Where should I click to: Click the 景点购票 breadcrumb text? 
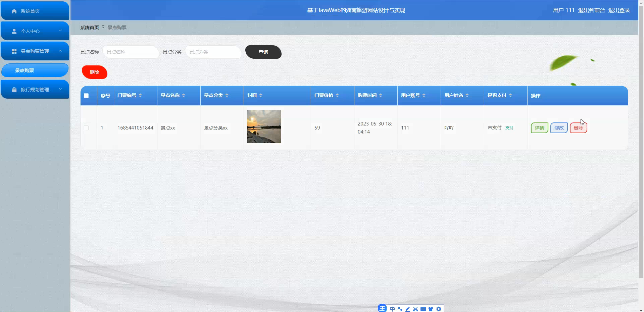tap(117, 28)
